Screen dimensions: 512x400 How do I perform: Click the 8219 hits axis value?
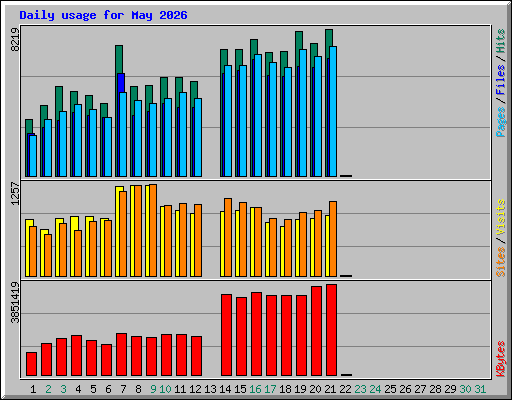point(15,39)
